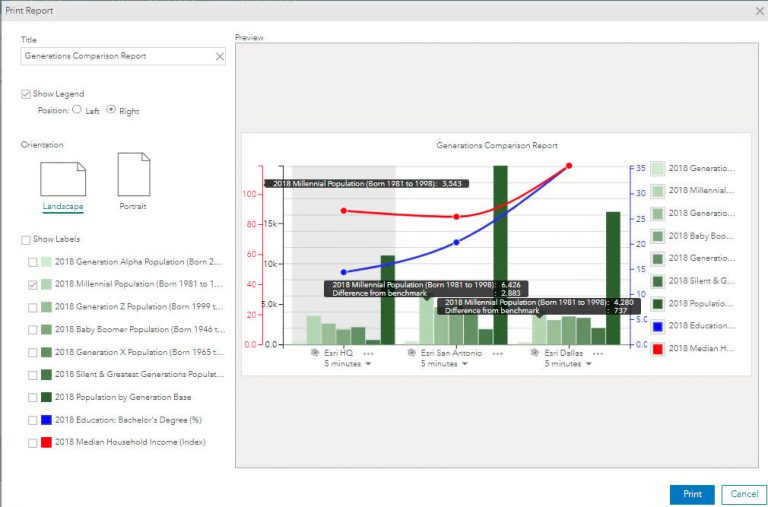
Task: Click the Esri Dallas site icon
Action: click(x=535, y=353)
